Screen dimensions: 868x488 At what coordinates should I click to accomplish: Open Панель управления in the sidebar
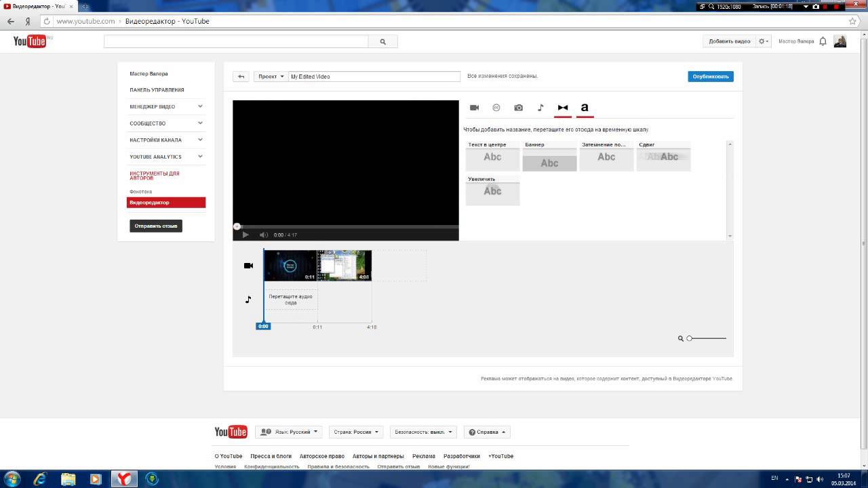pyautogui.click(x=157, y=89)
